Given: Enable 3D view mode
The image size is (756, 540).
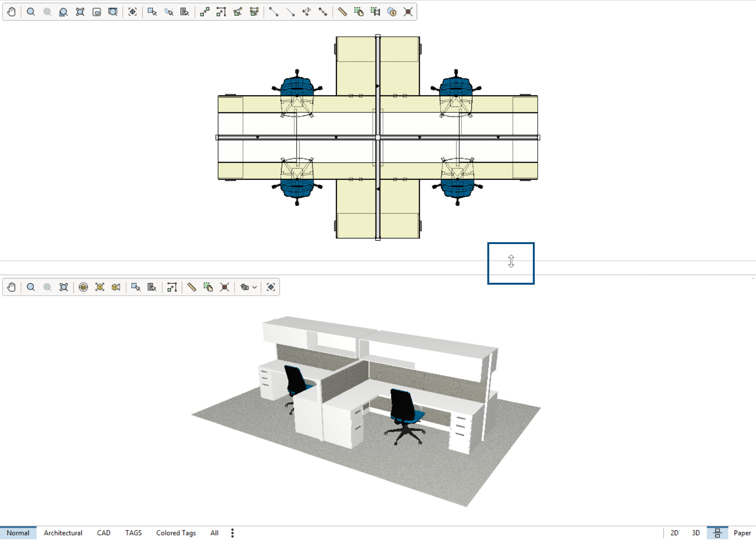Looking at the screenshot, I should [x=696, y=533].
